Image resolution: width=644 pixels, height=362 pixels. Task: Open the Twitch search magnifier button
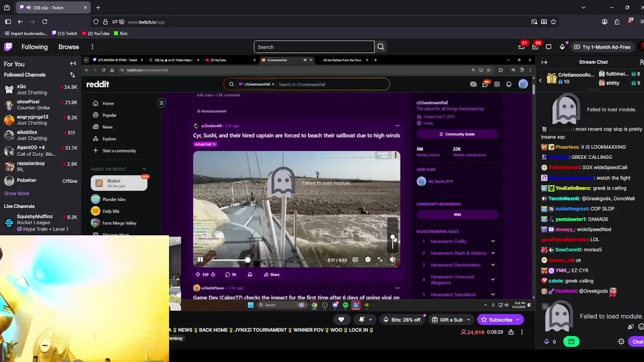pyautogui.click(x=381, y=47)
